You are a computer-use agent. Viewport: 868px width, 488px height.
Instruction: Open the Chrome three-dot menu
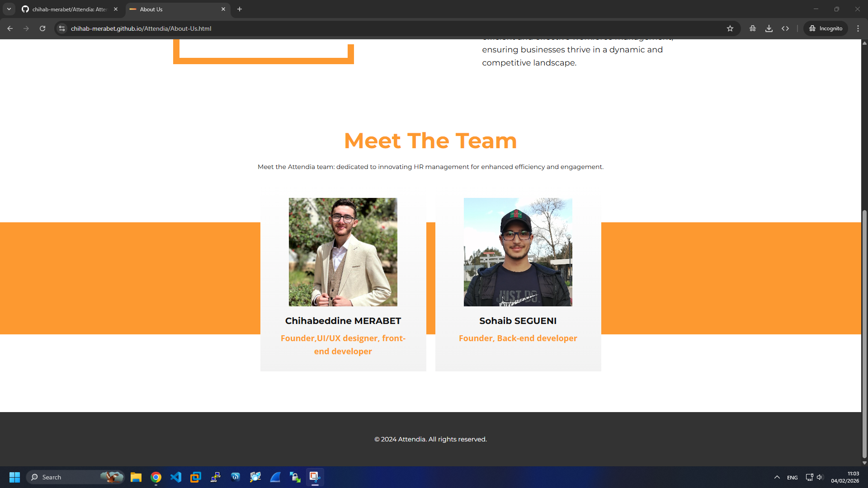858,28
